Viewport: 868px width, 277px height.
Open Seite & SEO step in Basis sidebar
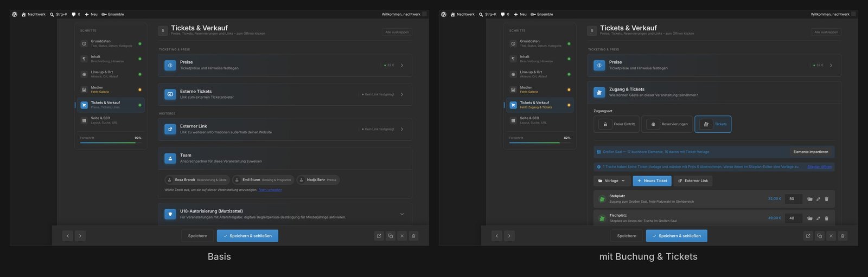coord(111,120)
